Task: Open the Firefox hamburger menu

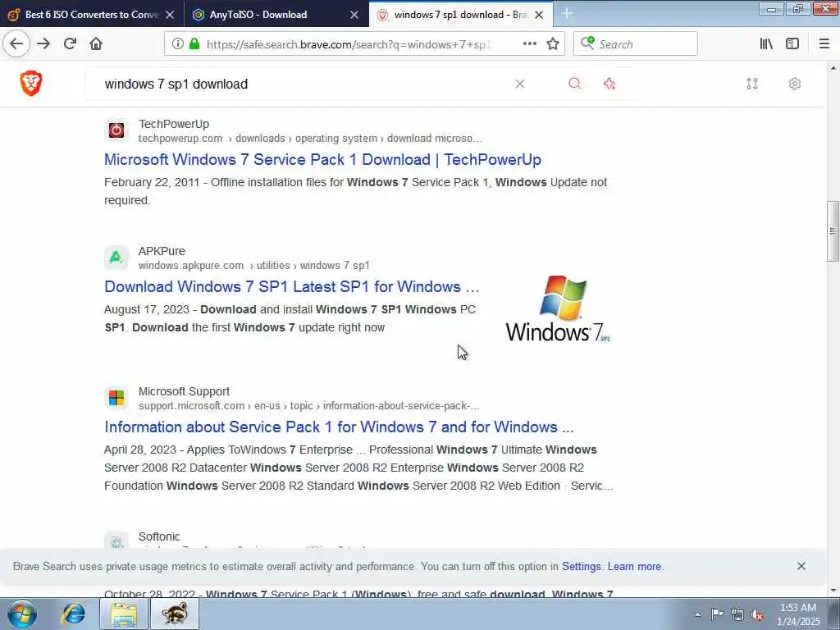Action: point(824,44)
